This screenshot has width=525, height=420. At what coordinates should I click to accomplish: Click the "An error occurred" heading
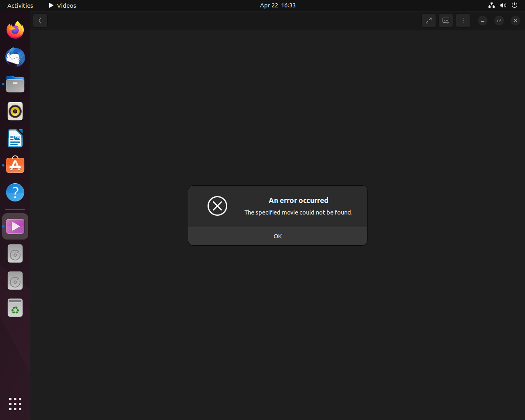299,201
